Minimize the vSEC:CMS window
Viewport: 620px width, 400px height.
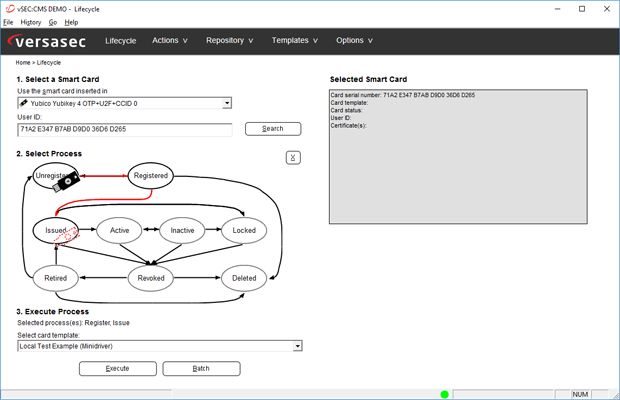[x=558, y=9]
